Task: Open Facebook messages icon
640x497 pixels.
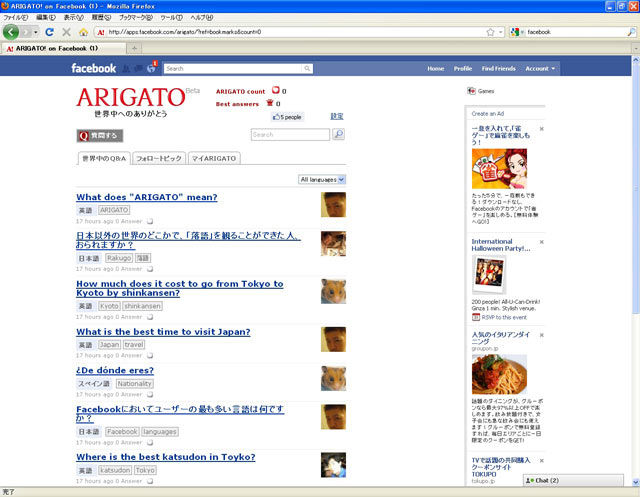Action: pyautogui.click(x=139, y=69)
